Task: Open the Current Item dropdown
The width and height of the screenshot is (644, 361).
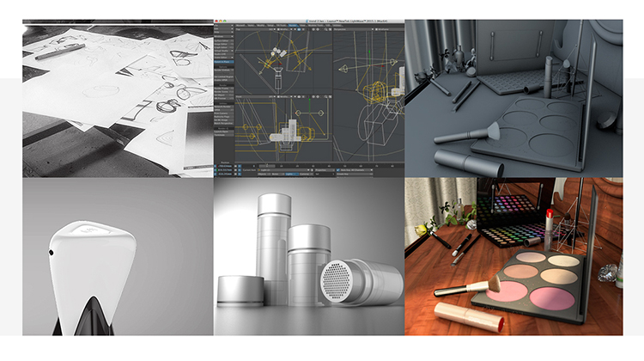Action: tap(284, 170)
